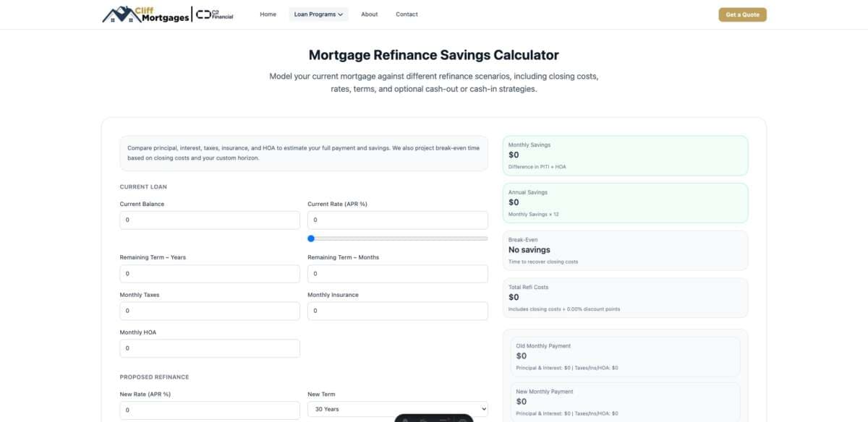Expand the dropdown arrow on New Term selector
This screenshot has width=868, height=422.
[482, 408]
